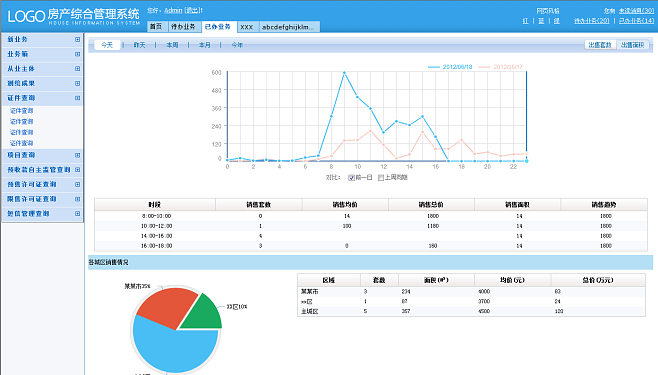Select the 主城区 row in district table
The height and width of the screenshot is (375, 658).
(x=471, y=311)
